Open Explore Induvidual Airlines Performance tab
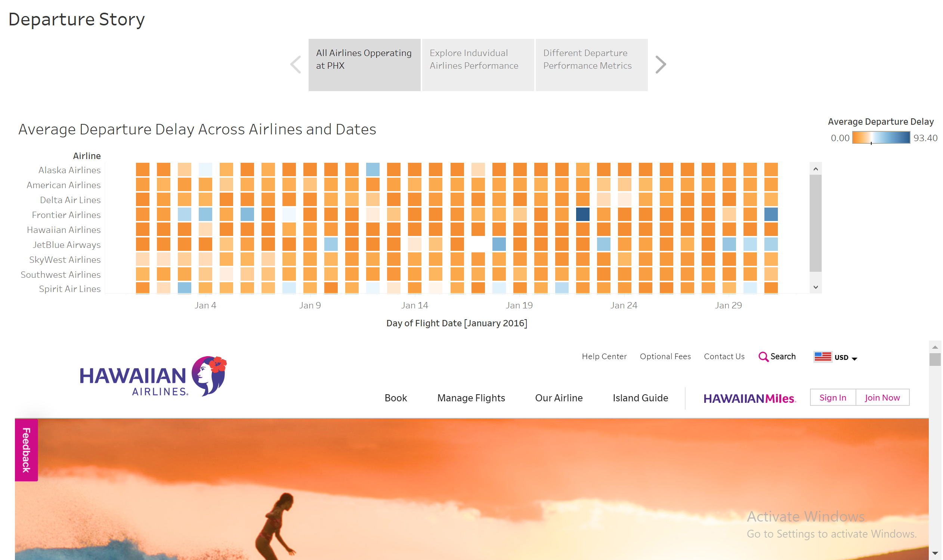Screen dimensions: 943x560 [x=478, y=65]
